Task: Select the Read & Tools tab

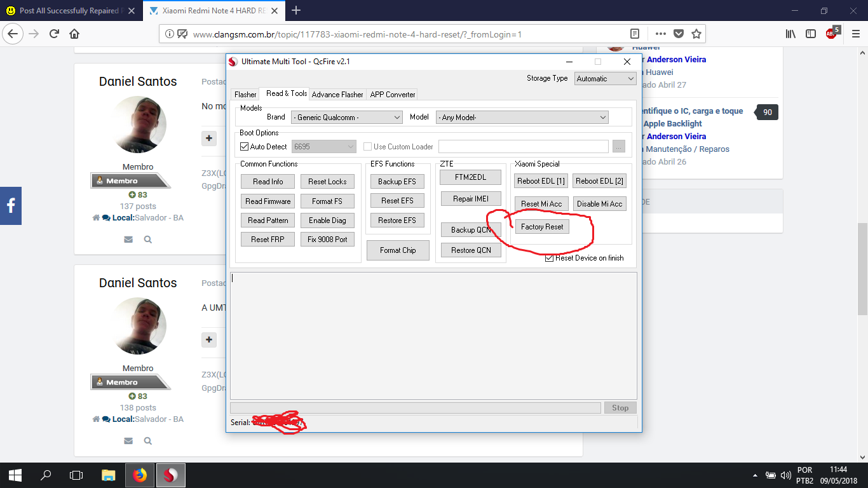Action: pyautogui.click(x=287, y=93)
